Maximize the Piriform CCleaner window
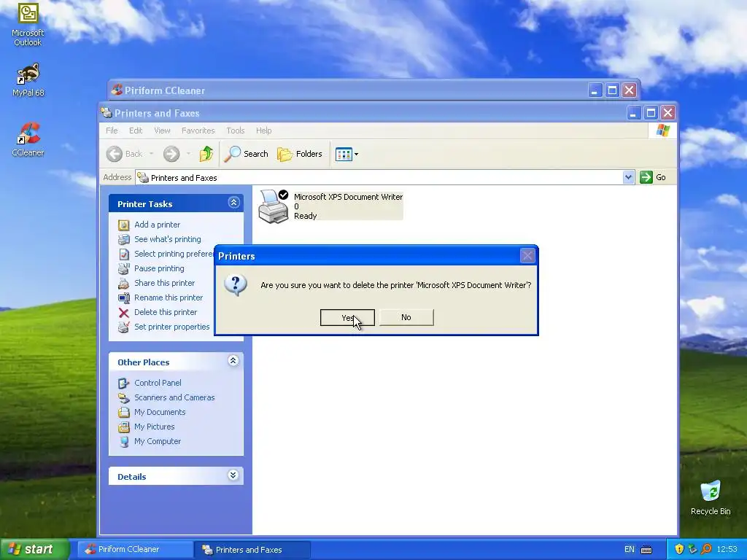The image size is (747, 560). [612, 90]
